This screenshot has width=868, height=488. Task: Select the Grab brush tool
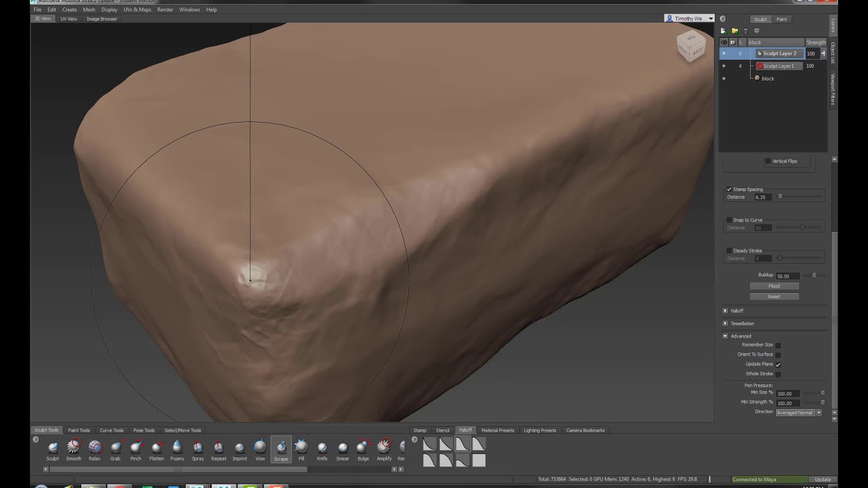(x=115, y=450)
